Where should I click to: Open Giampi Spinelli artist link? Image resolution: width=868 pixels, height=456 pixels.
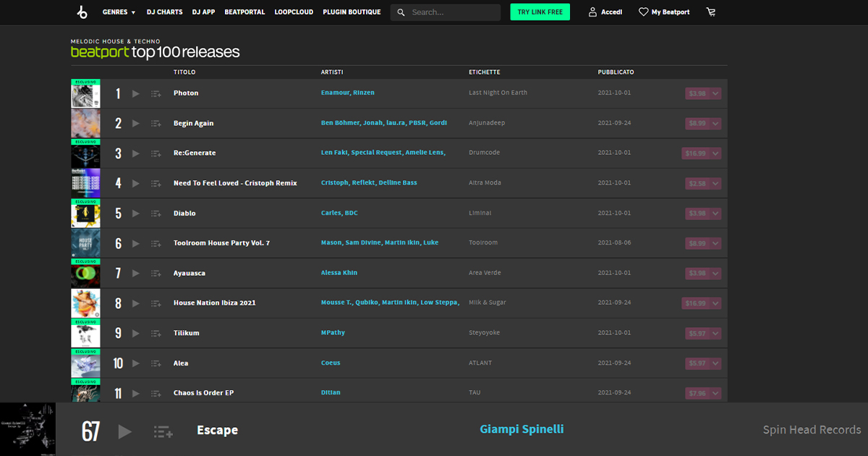[522, 429]
